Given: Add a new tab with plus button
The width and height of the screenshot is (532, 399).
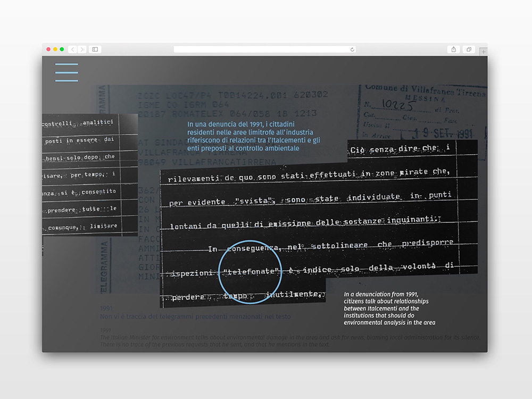Looking at the screenshot, I should (484, 52).
